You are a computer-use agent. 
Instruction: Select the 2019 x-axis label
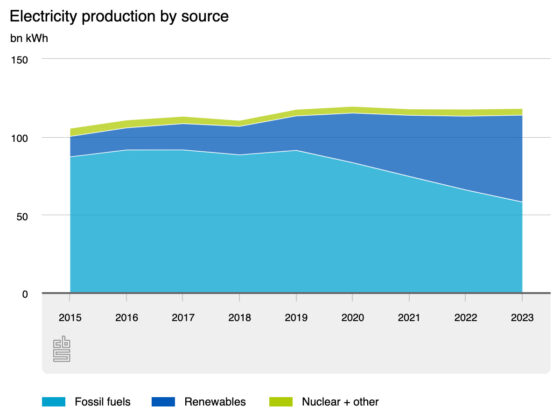(296, 318)
